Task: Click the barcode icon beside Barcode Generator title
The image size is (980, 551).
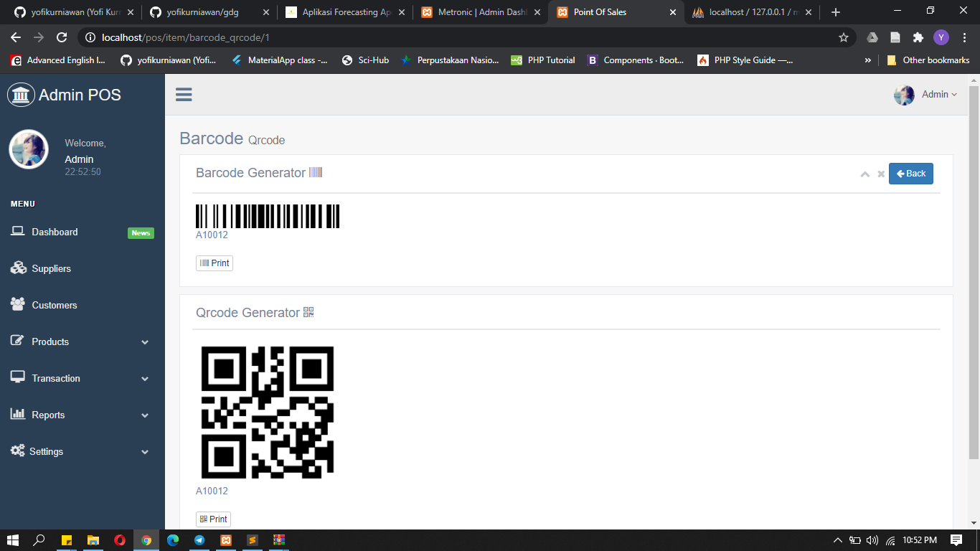Action: tap(316, 172)
